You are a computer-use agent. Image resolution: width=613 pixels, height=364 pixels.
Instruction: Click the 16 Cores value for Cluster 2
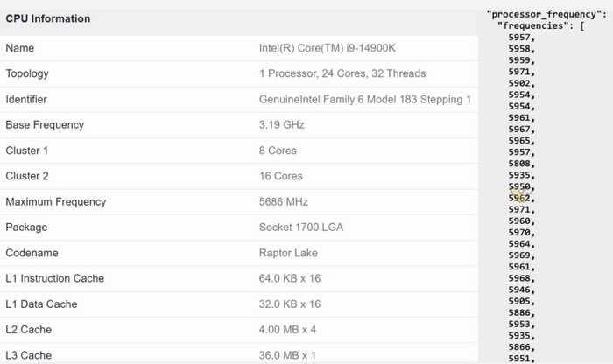pyautogui.click(x=281, y=176)
